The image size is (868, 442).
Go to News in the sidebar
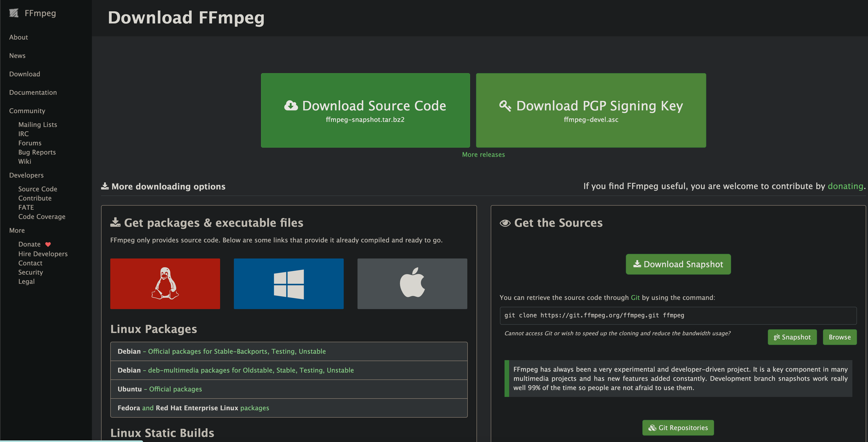[17, 56]
